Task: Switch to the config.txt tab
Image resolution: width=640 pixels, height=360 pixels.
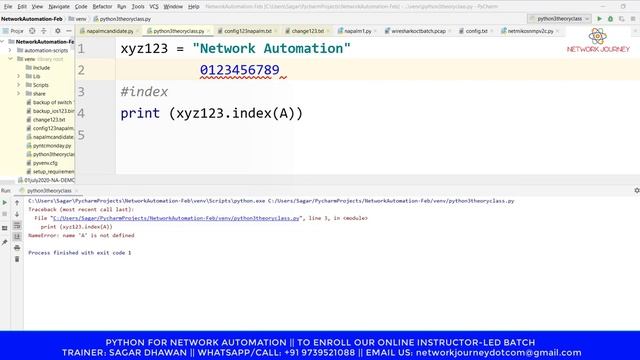Action: tap(476, 31)
